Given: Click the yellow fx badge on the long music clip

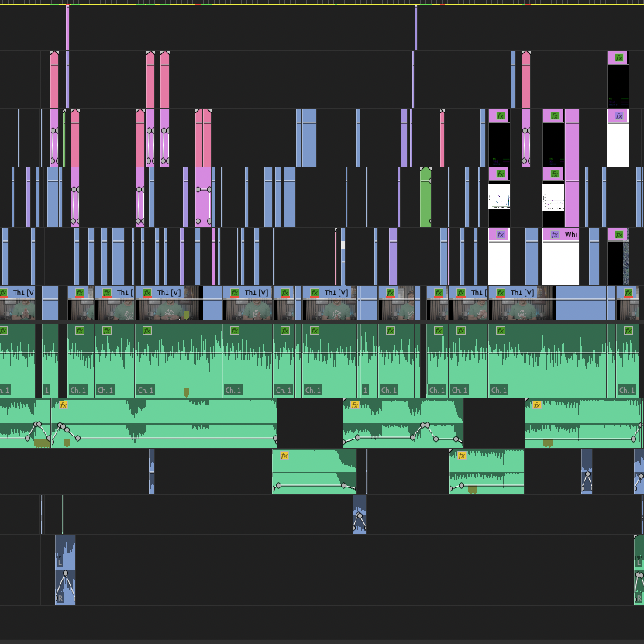Looking at the screenshot, I should pos(64,405).
